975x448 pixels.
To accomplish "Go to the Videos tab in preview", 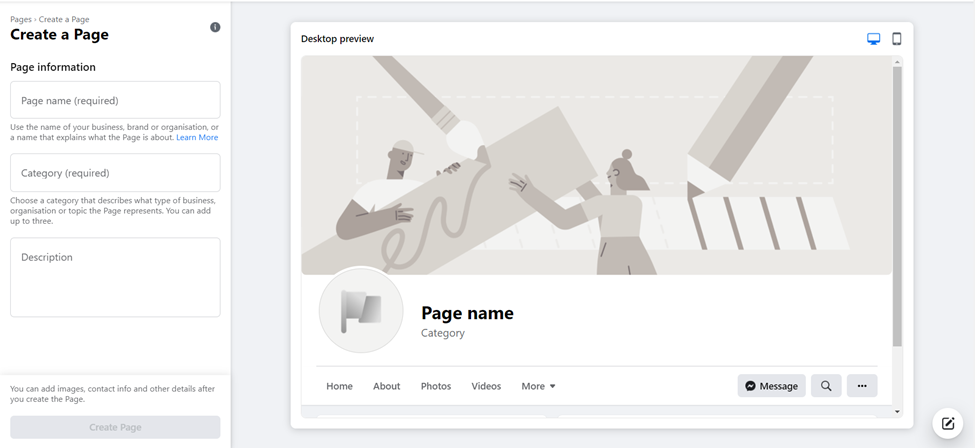I will (x=486, y=386).
